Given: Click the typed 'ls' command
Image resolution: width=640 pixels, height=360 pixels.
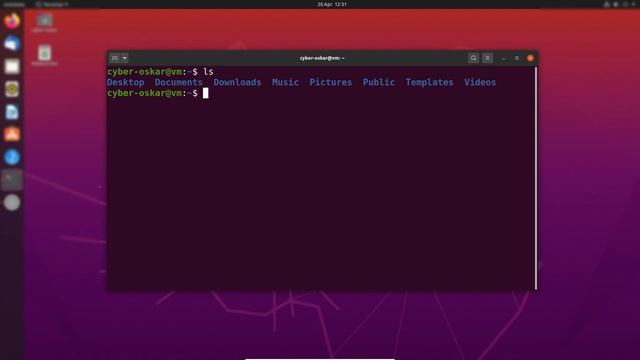Looking at the screenshot, I should 208,71.
